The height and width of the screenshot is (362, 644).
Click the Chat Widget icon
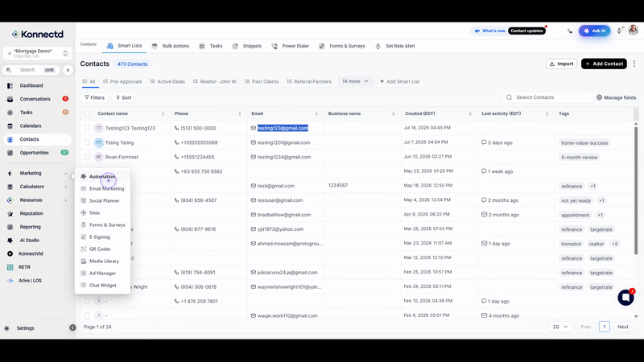pos(84,286)
